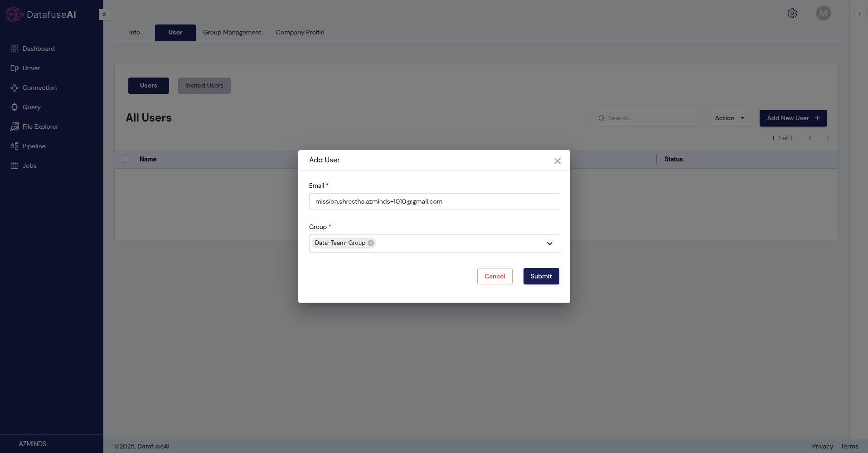868x453 pixels.
Task: Open the Action dropdown
Action: click(x=729, y=118)
